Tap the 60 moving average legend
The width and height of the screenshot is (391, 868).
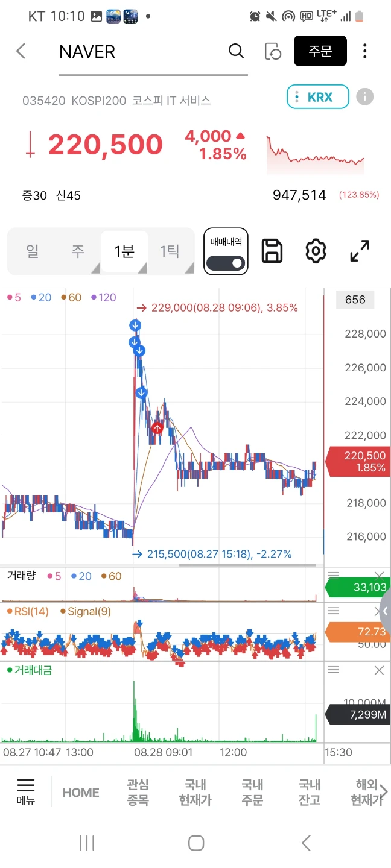click(x=72, y=298)
